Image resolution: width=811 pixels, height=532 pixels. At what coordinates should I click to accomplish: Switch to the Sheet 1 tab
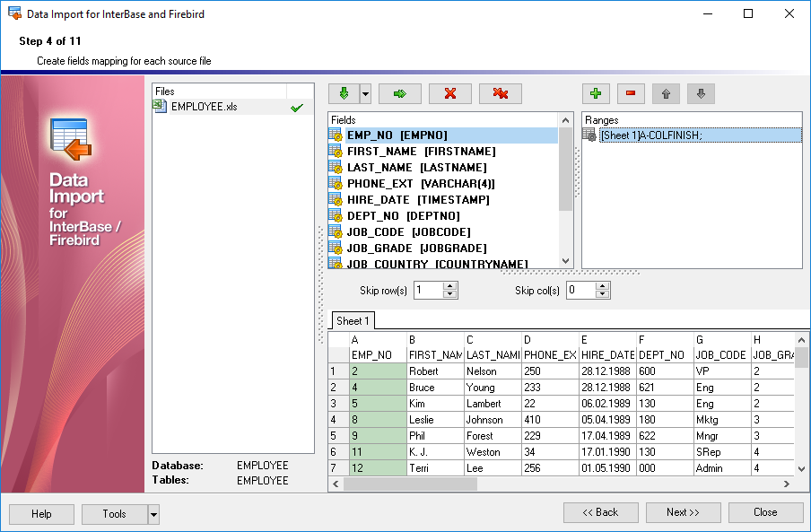(x=353, y=319)
